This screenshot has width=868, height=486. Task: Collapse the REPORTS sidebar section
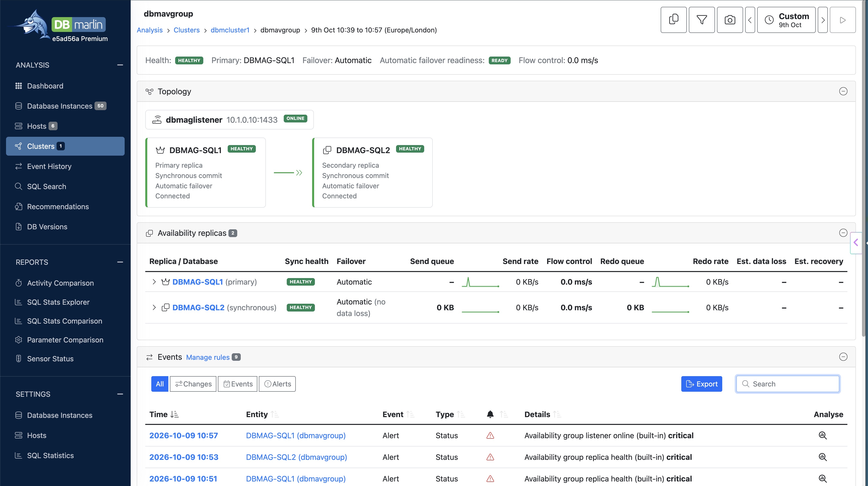[x=120, y=262]
